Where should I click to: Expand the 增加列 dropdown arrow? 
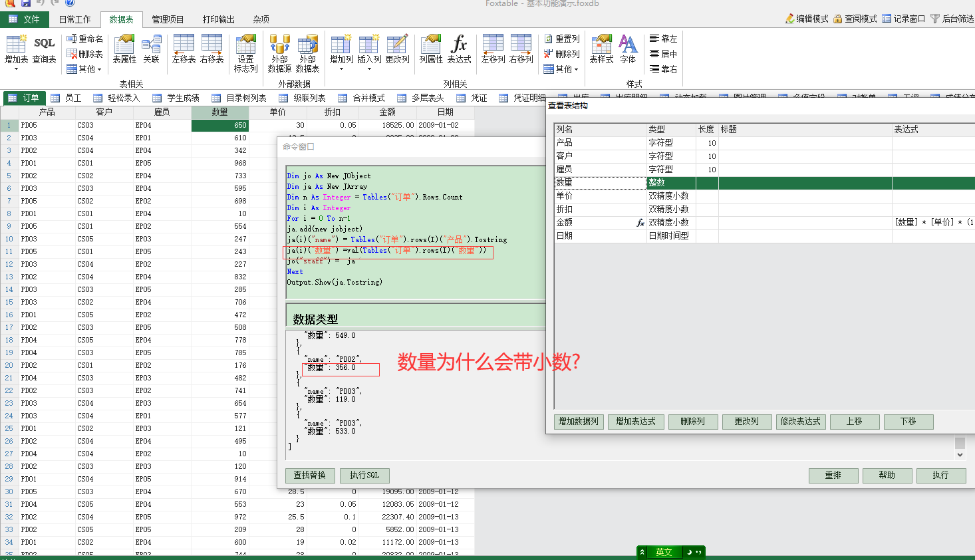(x=341, y=69)
